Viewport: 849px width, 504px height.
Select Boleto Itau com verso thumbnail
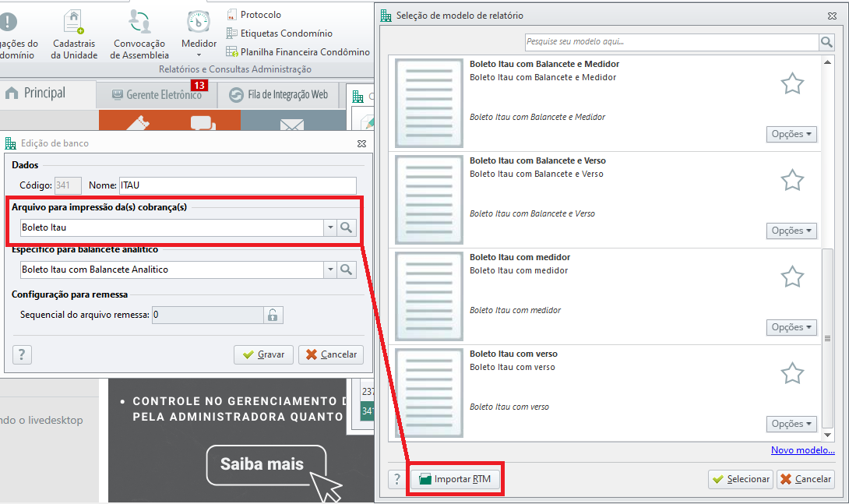click(429, 393)
